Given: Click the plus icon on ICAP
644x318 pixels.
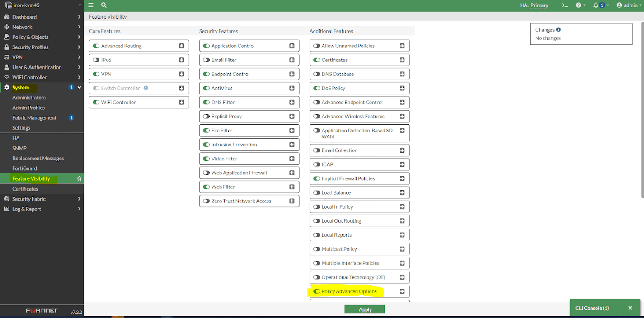Looking at the screenshot, I should (402, 164).
